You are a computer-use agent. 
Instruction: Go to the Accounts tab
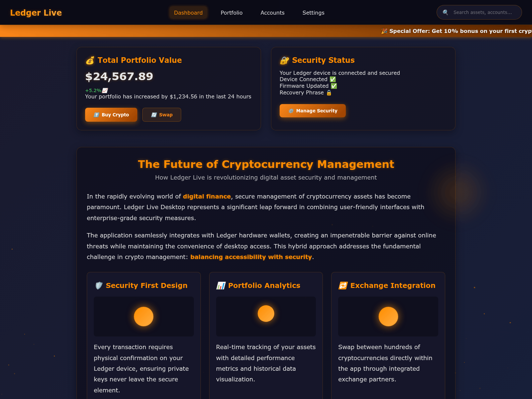[x=272, y=13]
